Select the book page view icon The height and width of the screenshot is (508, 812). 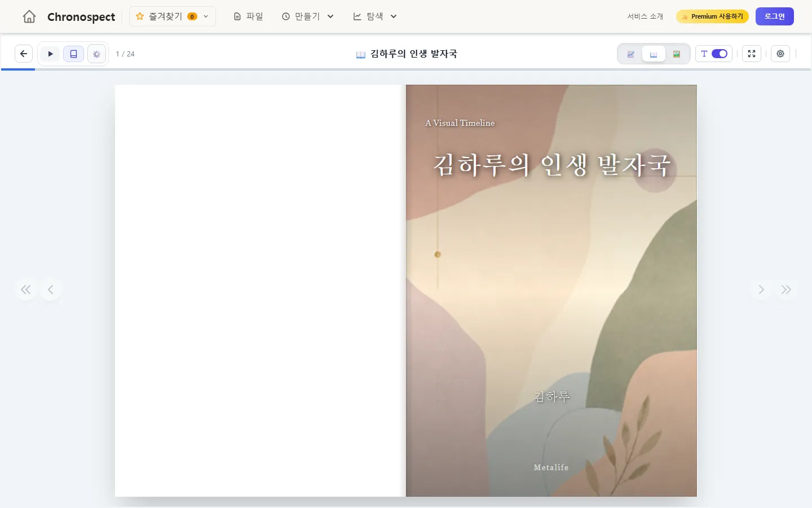(x=73, y=54)
